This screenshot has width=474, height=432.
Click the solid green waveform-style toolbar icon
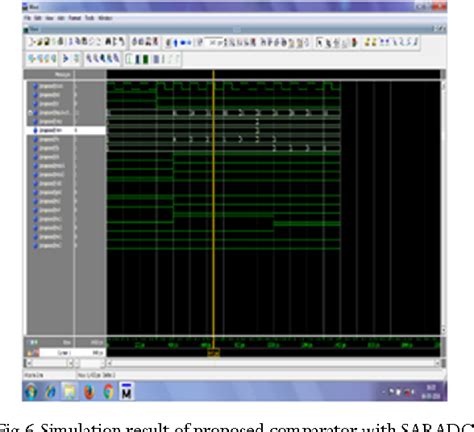click(145, 60)
